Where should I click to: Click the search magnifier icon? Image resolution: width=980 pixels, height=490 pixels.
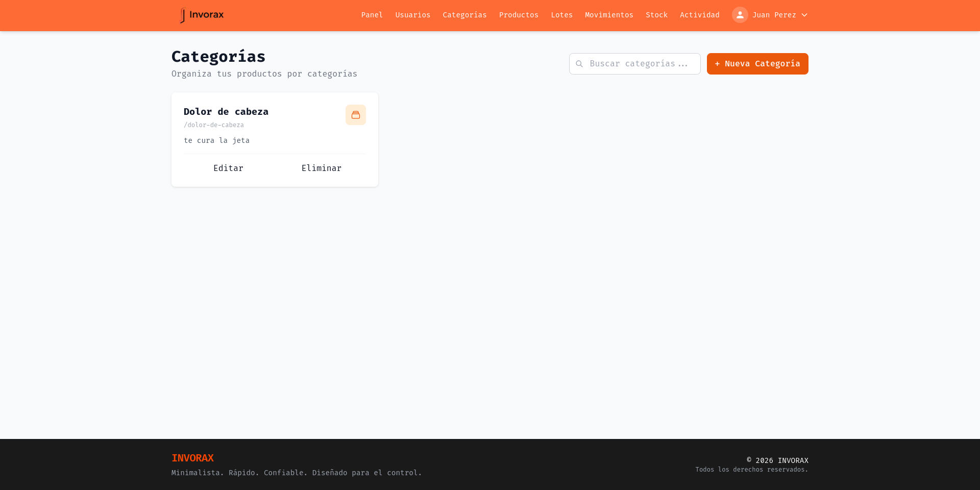[579, 64]
